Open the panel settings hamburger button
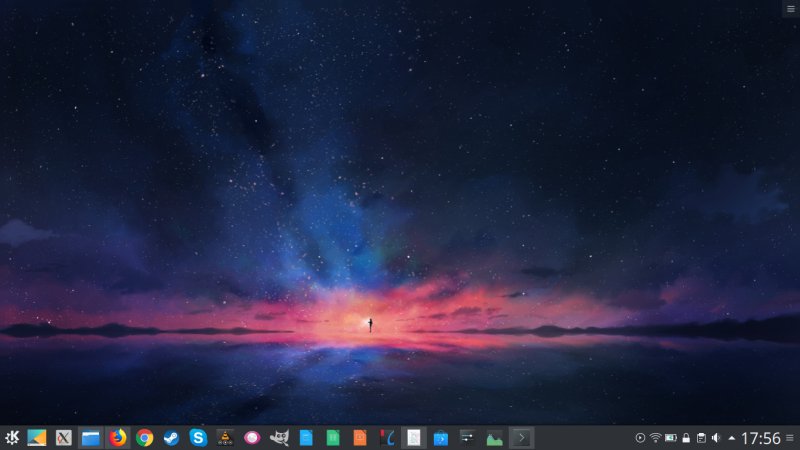This screenshot has height=450, width=800. (790, 438)
